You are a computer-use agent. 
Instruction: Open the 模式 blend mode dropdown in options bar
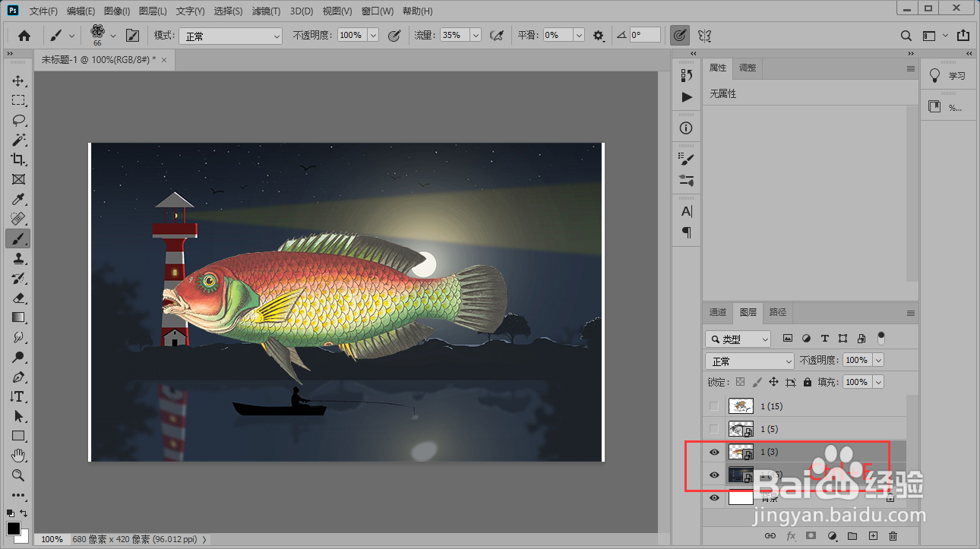(x=231, y=36)
